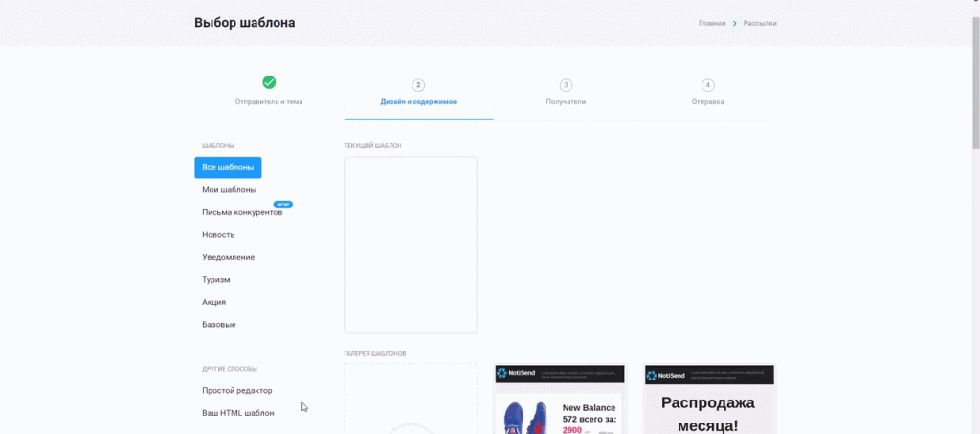The height and width of the screenshot is (434, 980).
Task: Follow the Главная breadcrumb link
Action: (x=712, y=23)
